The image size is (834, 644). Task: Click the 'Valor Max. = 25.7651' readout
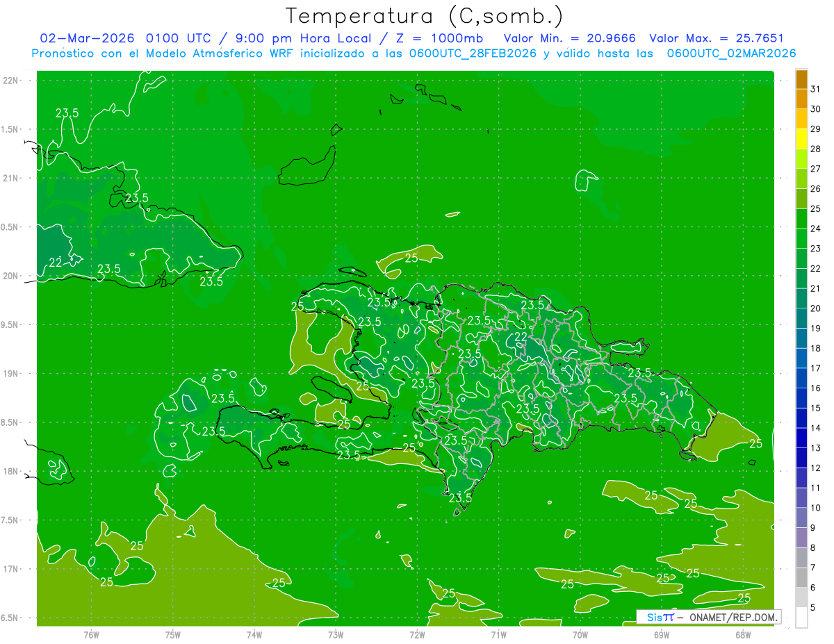717,38
